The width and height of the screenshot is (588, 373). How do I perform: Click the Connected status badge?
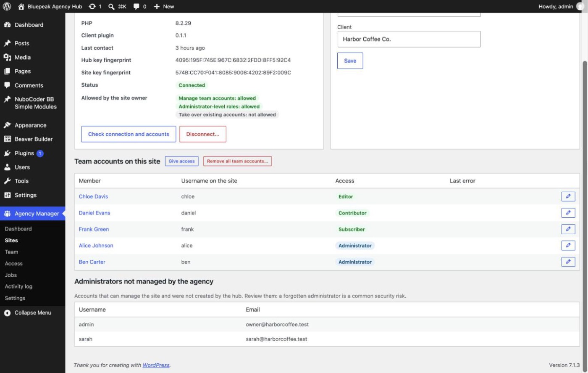[192, 85]
